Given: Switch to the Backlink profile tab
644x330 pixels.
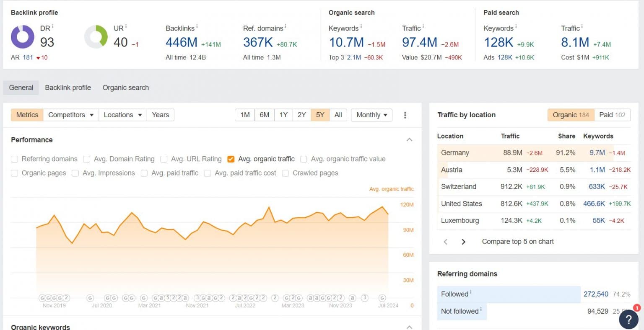Looking at the screenshot, I should point(68,88).
